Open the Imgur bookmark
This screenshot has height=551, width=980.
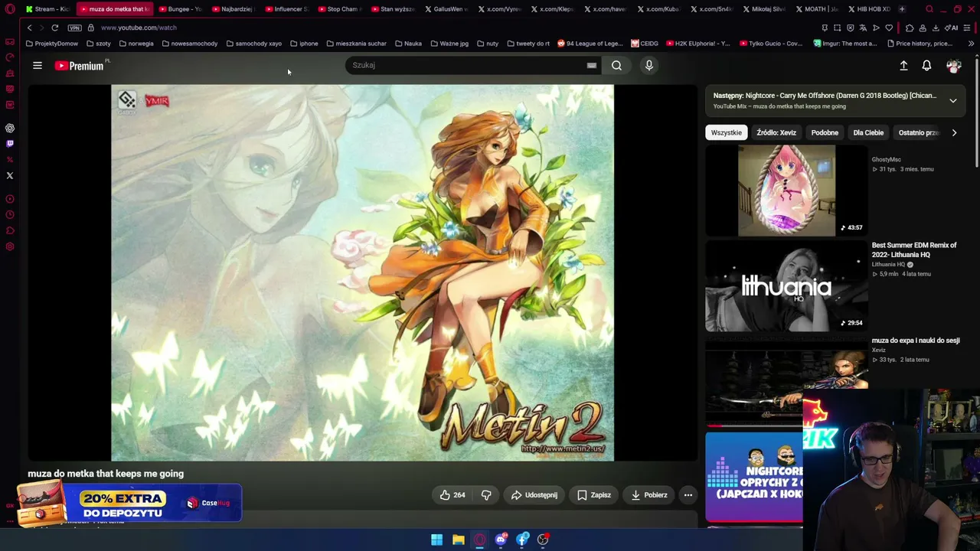point(847,44)
